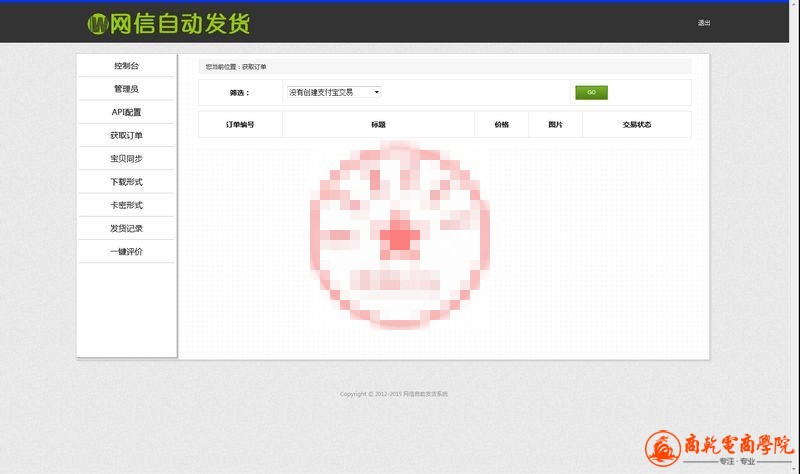Viewport: 800px width, 474px height.
Task: Click the 您当前位置：获取订单 breadcrumb text
Action: 236,67
